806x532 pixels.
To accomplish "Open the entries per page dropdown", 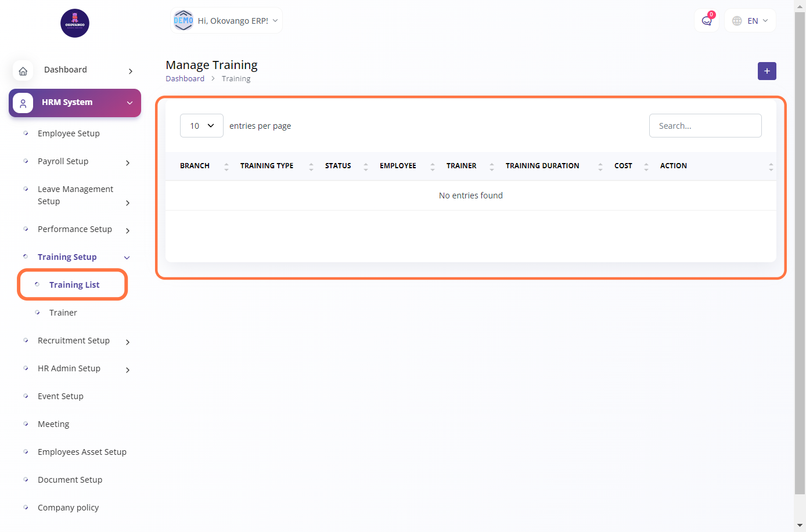I will tap(201, 126).
